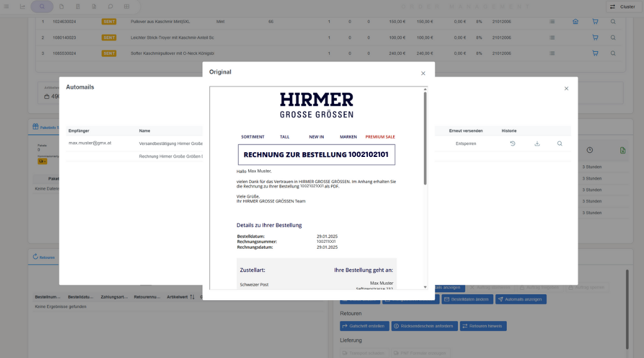Click the magnifier icon for item 1080140023
Viewport: 644px width, 358px height.
[613, 38]
